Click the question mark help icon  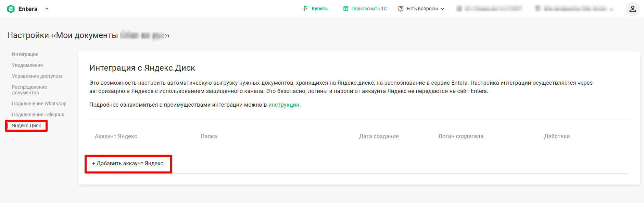[x=401, y=9]
